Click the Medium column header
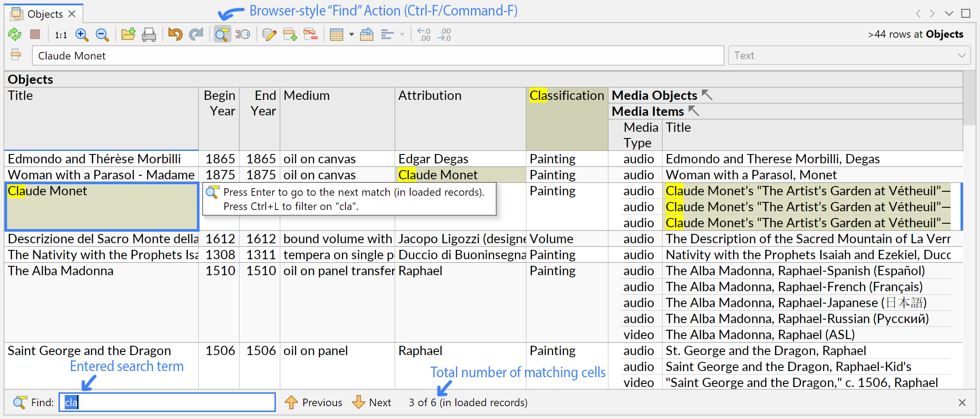The width and height of the screenshot is (980, 419). (x=337, y=119)
